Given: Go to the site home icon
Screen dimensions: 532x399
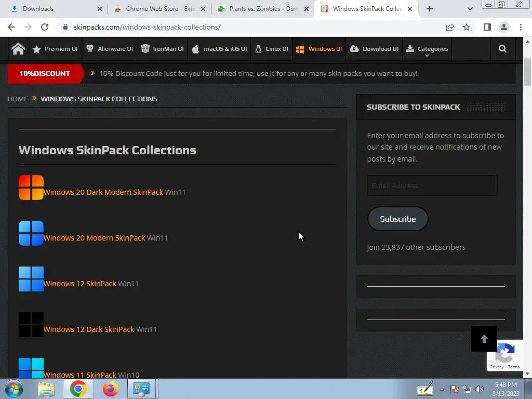Looking at the screenshot, I should [18, 49].
